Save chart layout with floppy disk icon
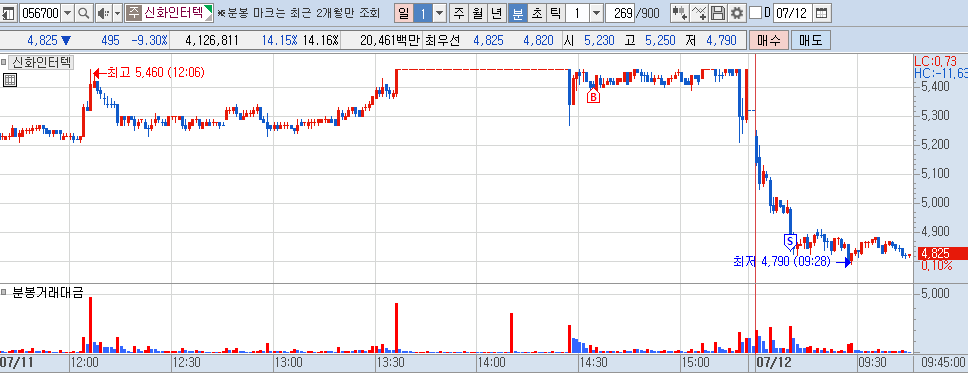Viewport: 968px width, 373px height. click(718, 12)
